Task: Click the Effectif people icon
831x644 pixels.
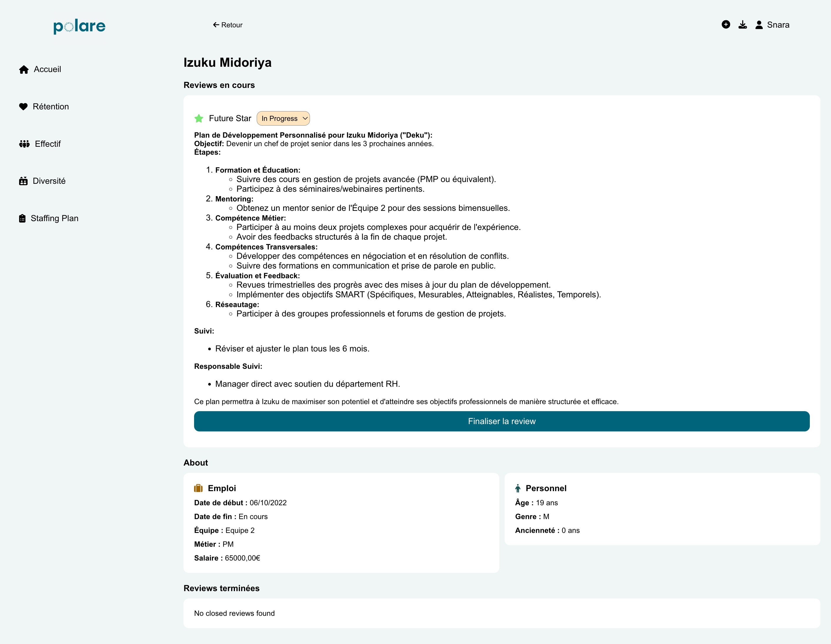Action: (24, 144)
